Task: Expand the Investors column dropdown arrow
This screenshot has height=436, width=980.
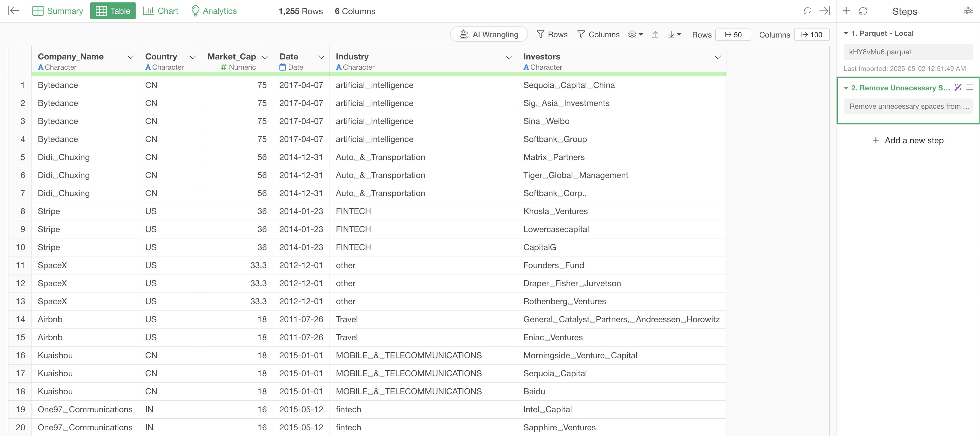Action: coord(717,57)
